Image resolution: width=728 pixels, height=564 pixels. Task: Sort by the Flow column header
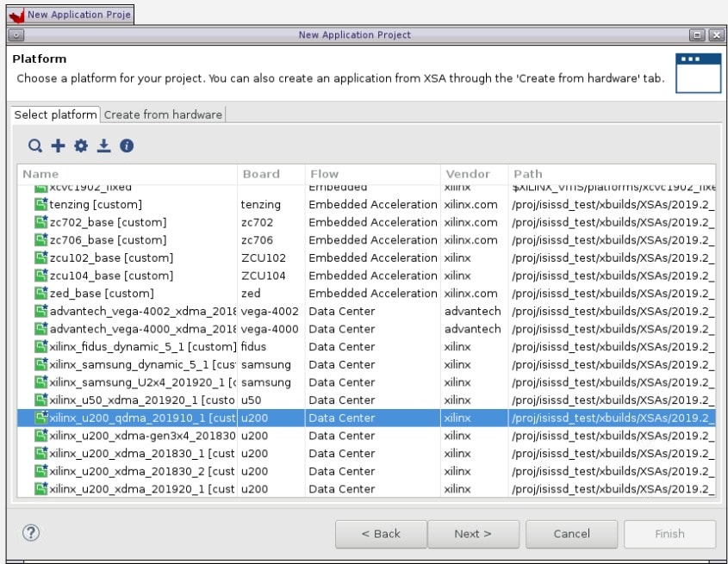click(x=373, y=174)
